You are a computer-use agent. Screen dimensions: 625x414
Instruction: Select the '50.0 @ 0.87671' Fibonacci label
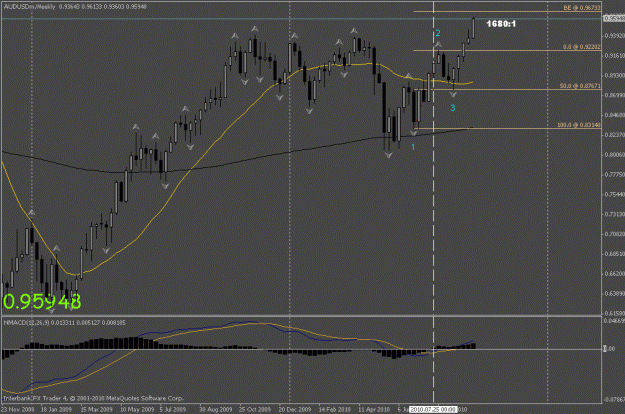[580, 86]
